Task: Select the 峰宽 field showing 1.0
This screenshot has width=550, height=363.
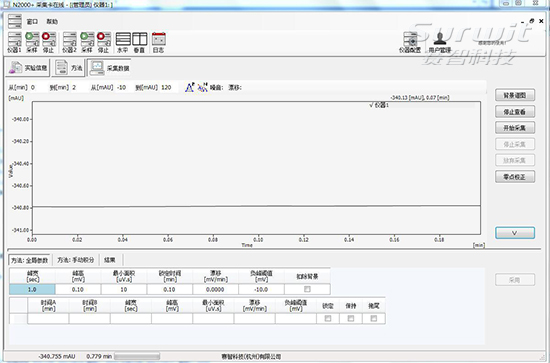Action: [x=32, y=289]
